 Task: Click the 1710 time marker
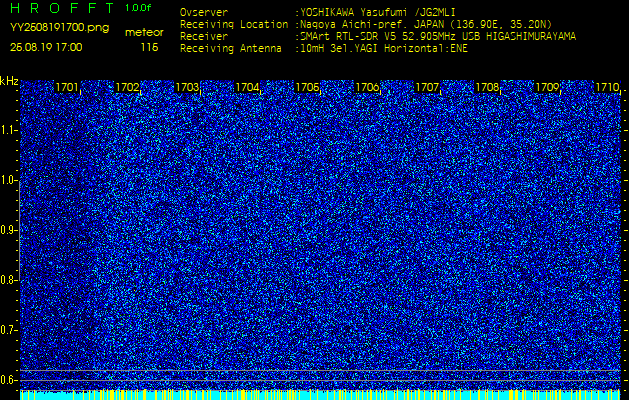click(x=607, y=87)
